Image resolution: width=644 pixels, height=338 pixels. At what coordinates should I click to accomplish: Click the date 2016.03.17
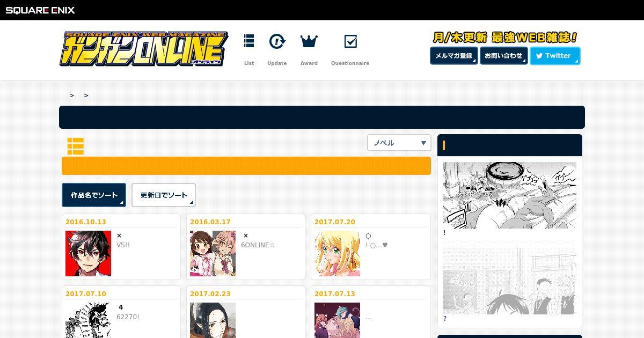210,222
